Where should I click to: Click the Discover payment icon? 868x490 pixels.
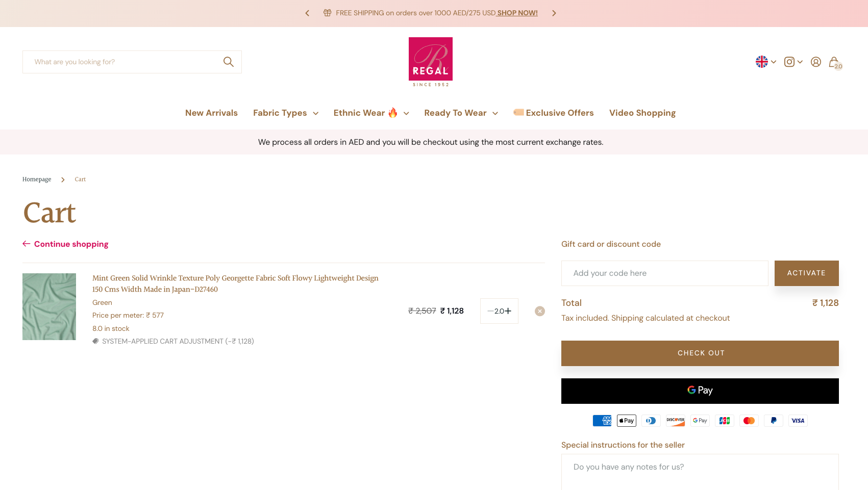[x=676, y=421]
